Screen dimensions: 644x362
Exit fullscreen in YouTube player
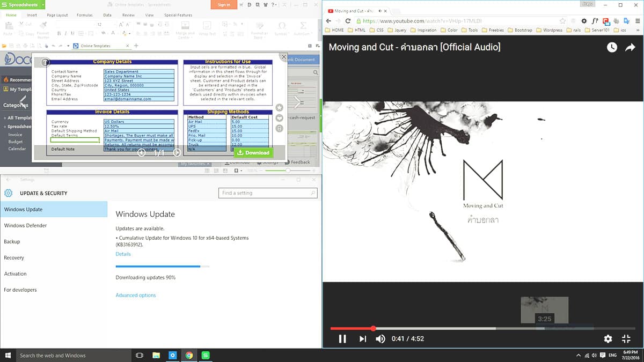(626, 338)
